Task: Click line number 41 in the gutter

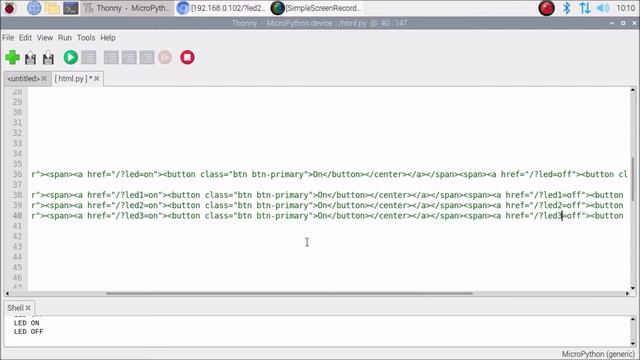Action: pyautogui.click(x=17, y=226)
